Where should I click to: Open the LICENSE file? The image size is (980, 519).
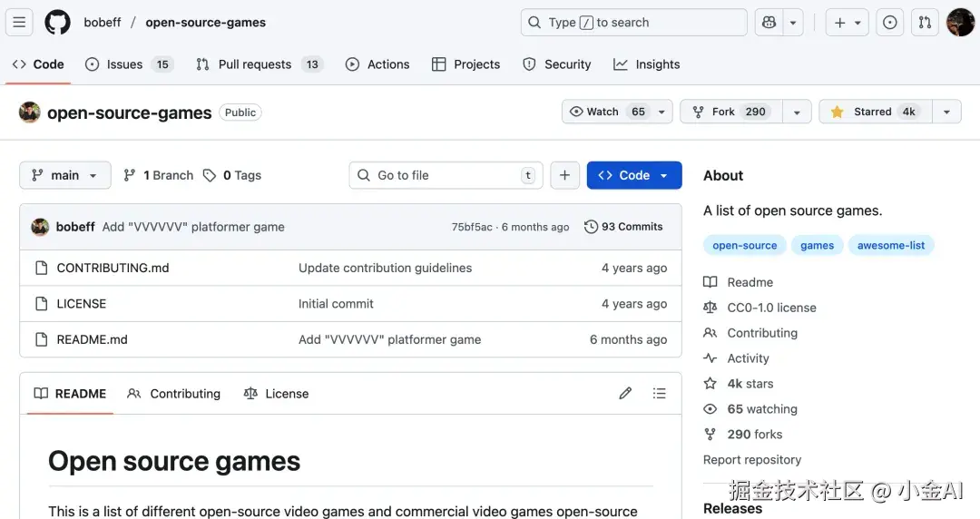coord(82,304)
